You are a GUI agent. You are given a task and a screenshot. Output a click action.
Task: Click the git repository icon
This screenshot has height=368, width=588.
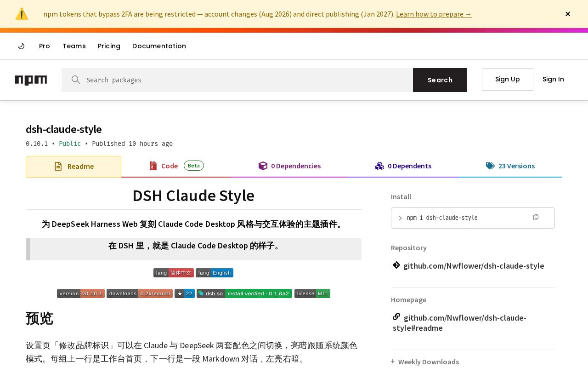click(396, 265)
